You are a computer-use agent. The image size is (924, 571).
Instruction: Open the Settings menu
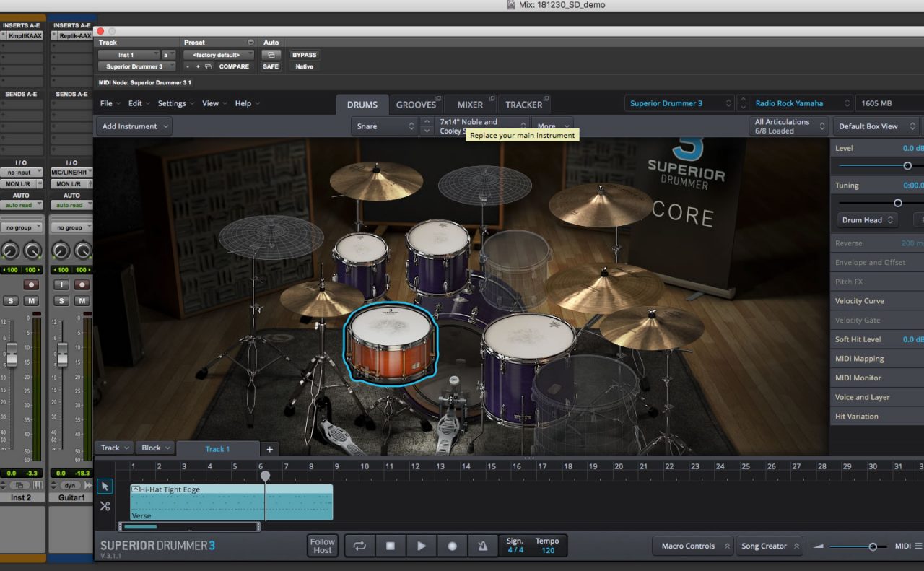point(175,103)
